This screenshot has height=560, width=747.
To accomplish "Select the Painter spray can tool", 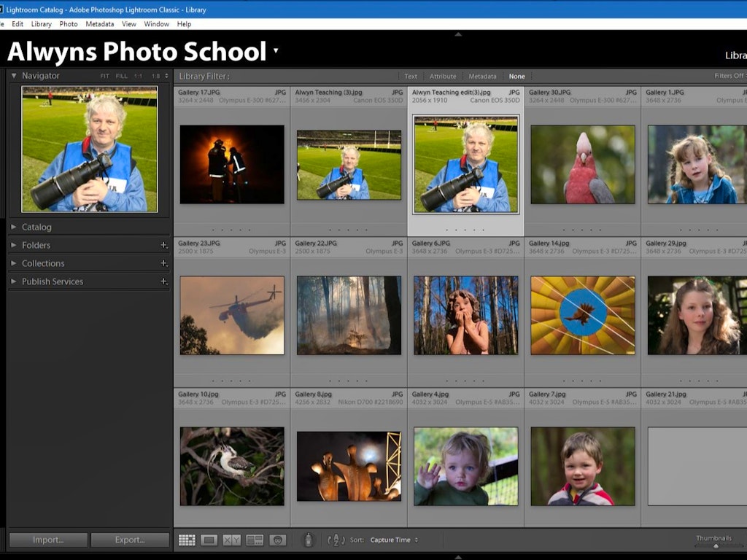I will [309, 540].
